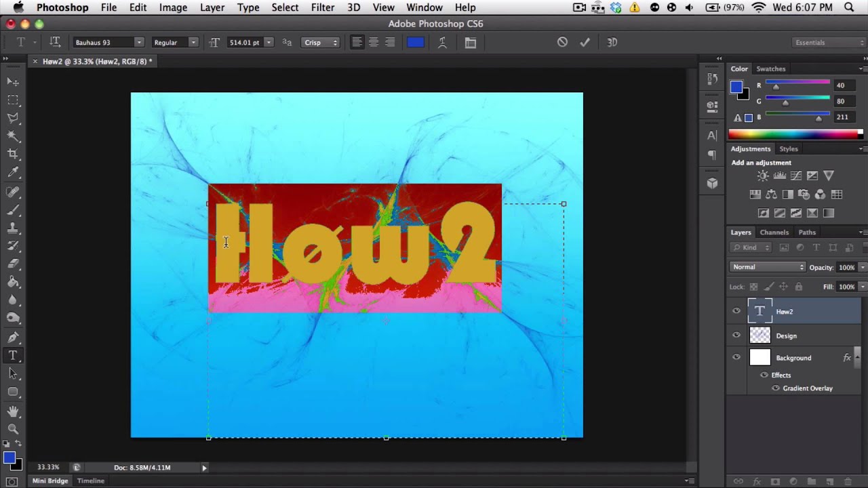The height and width of the screenshot is (488, 868).
Task: Toggle the Character and Paragraph panels
Action: click(470, 42)
